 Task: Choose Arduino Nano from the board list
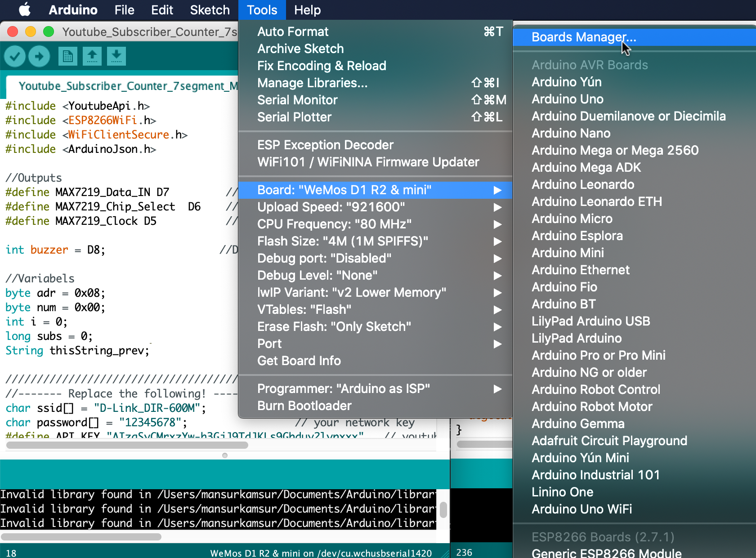coord(571,133)
